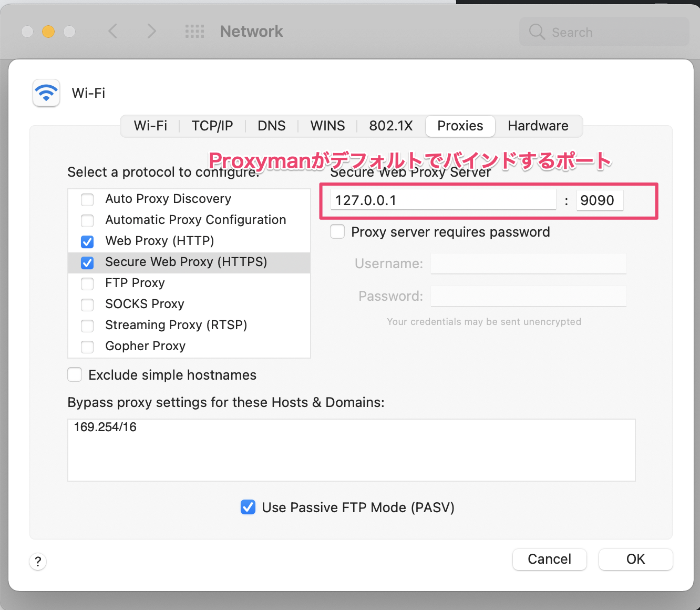Click the Password field

[528, 296]
